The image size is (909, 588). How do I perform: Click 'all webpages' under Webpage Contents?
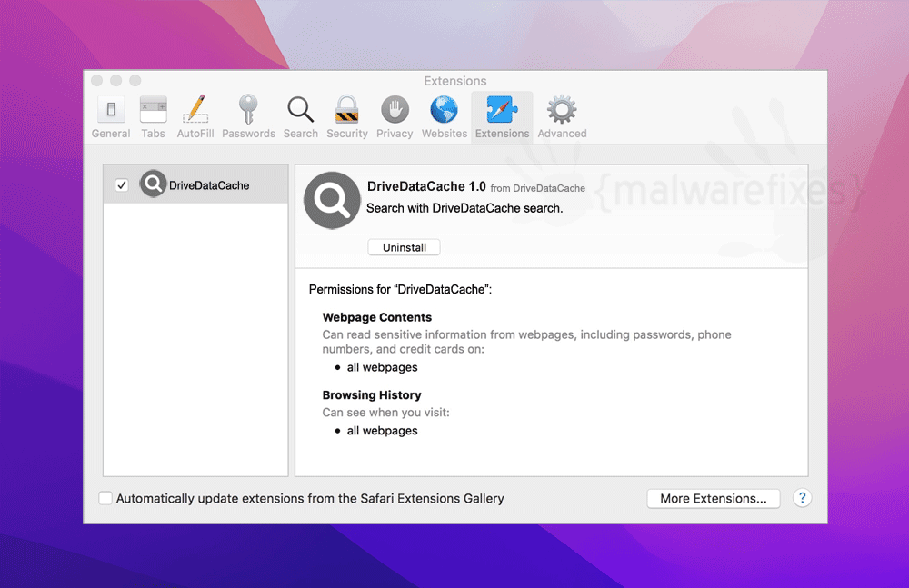382,367
